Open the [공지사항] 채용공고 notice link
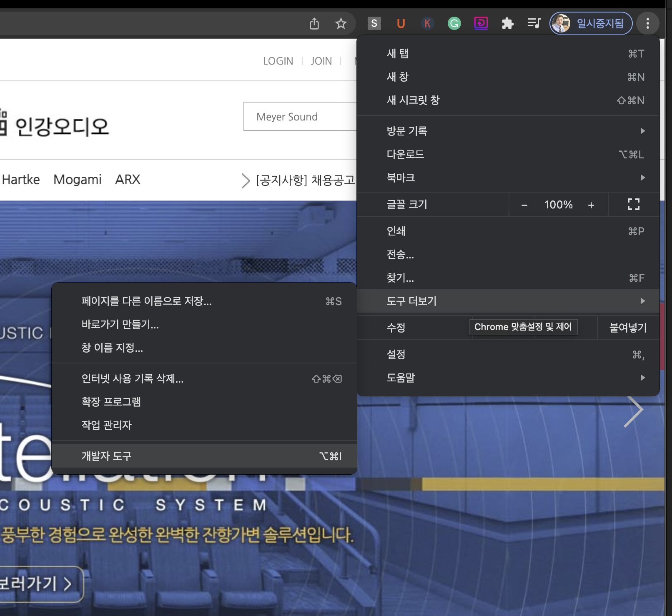 (x=306, y=180)
